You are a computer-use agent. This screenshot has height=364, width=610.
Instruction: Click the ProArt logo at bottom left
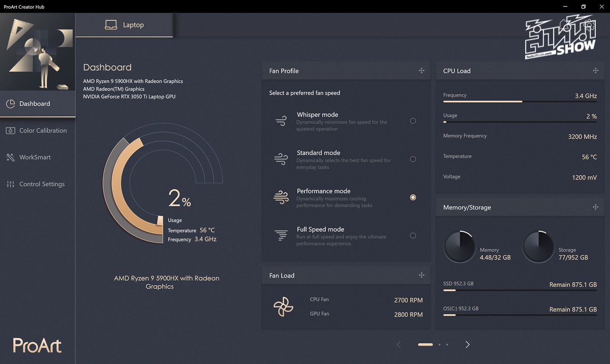37,345
